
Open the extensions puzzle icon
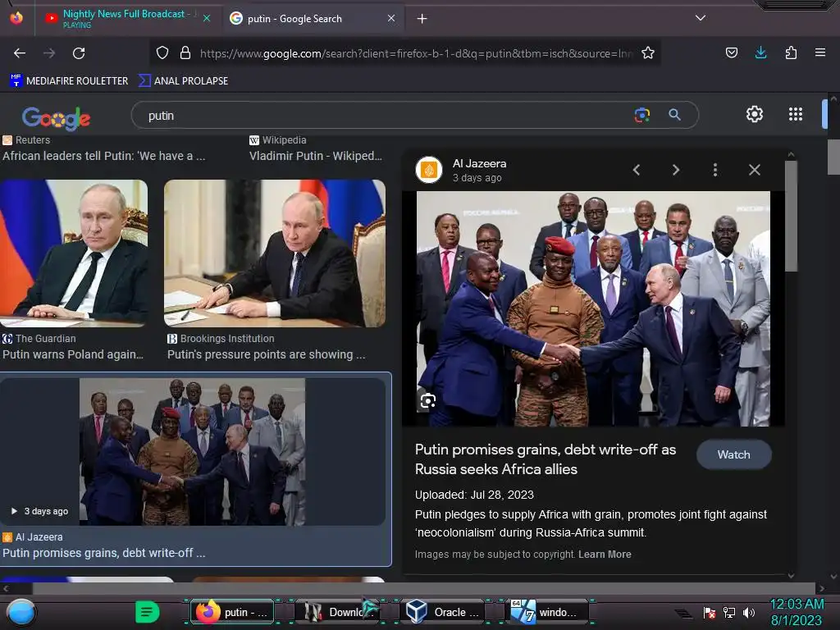[791, 52]
